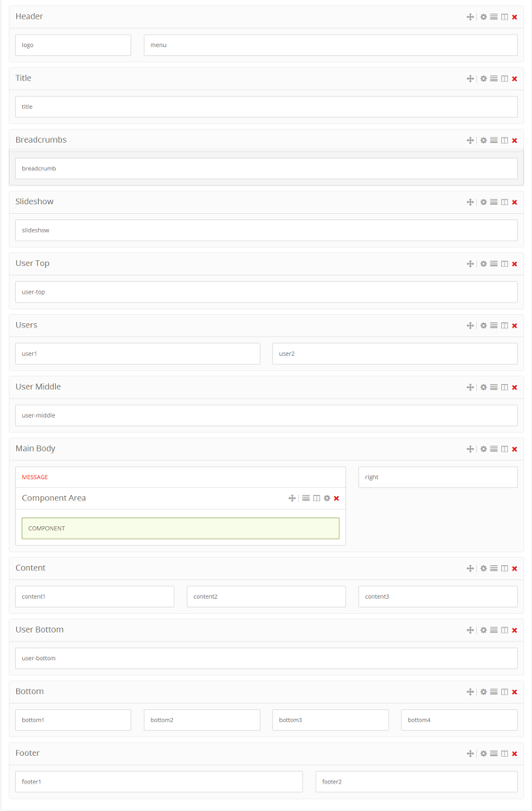The width and height of the screenshot is (532, 811).
Task: Open the Title row settings gear
Action: [483, 79]
